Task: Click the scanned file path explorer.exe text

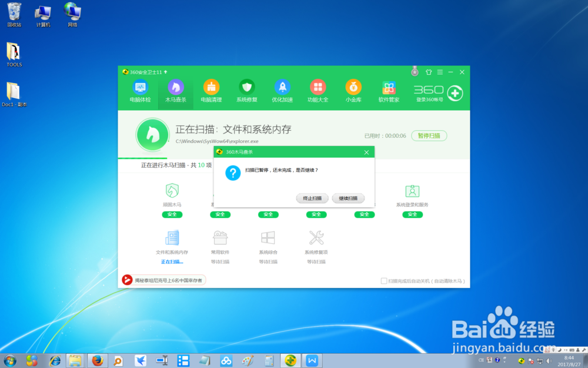Action: 217,141
